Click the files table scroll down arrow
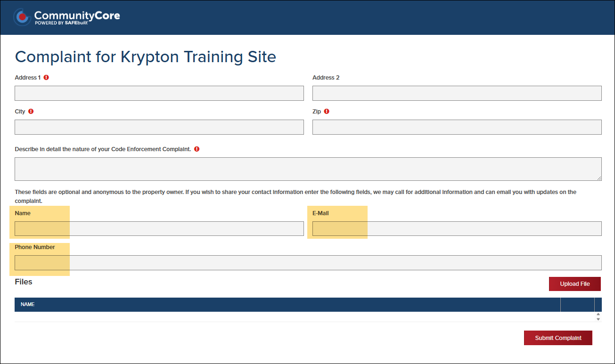The image size is (615, 364). (599, 319)
